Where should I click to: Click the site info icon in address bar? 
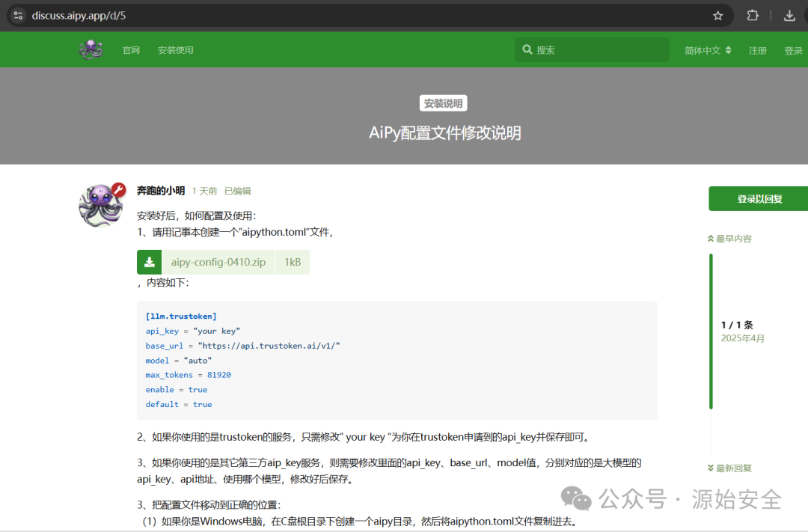[18, 16]
